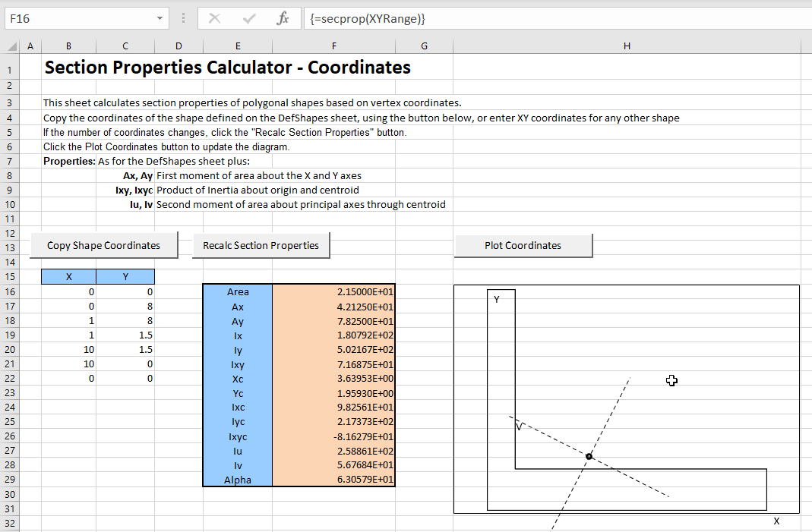Select column F header
Viewport: 812px width, 532px height.
pyautogui.click(x=334, y=46)
